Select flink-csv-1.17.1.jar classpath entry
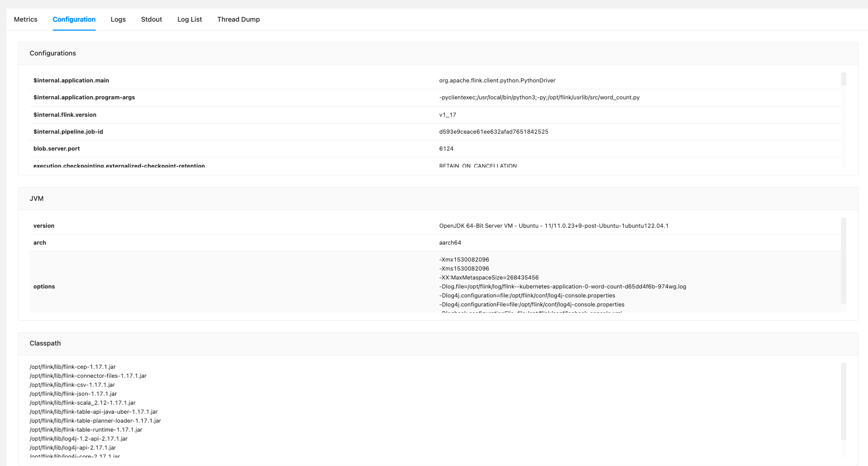Screen dimensions: 868x466 click(72, 385)
